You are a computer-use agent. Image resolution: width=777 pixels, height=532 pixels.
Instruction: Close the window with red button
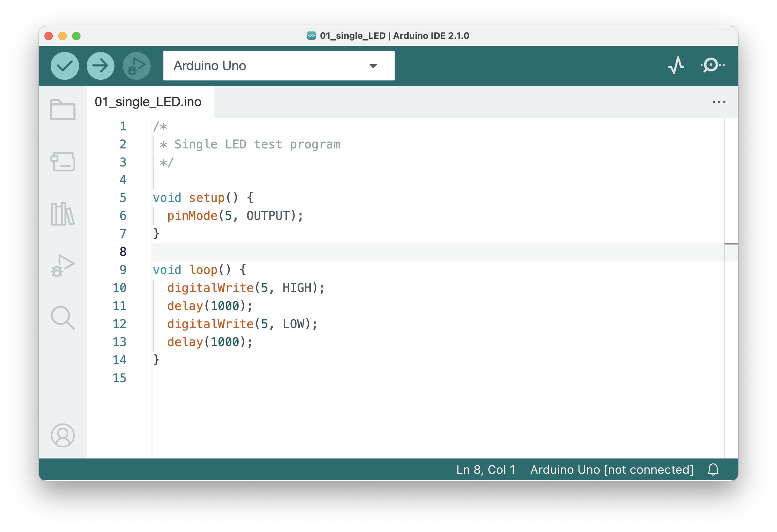click(49, 36)
